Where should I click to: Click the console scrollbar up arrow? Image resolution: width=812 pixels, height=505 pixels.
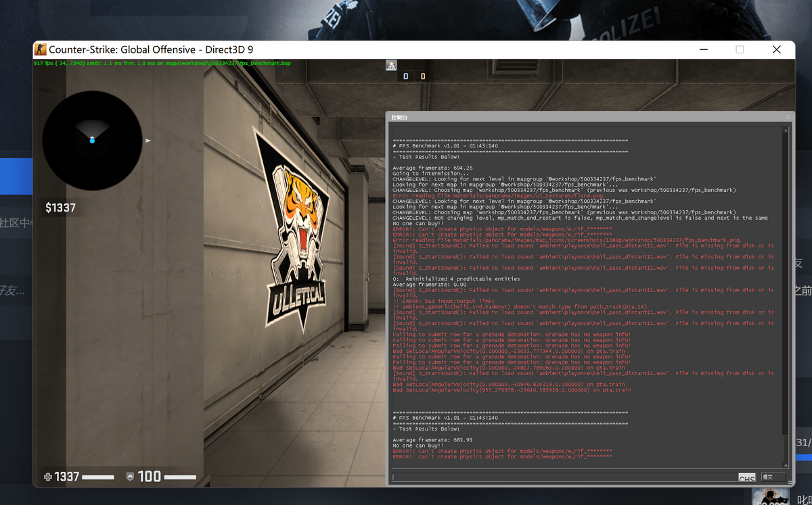(x=786, y=130)
